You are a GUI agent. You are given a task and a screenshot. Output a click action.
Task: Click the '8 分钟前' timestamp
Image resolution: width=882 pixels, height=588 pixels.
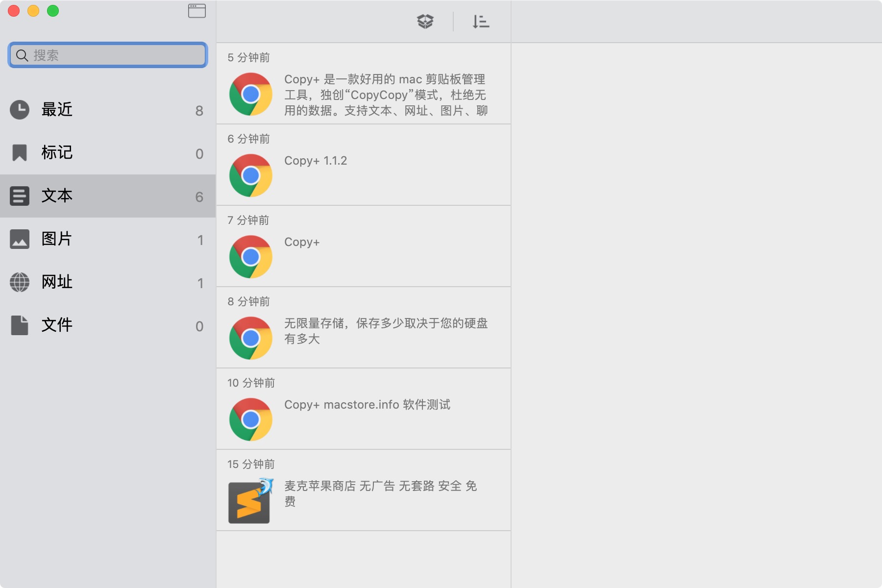click(x=248, y=302)
